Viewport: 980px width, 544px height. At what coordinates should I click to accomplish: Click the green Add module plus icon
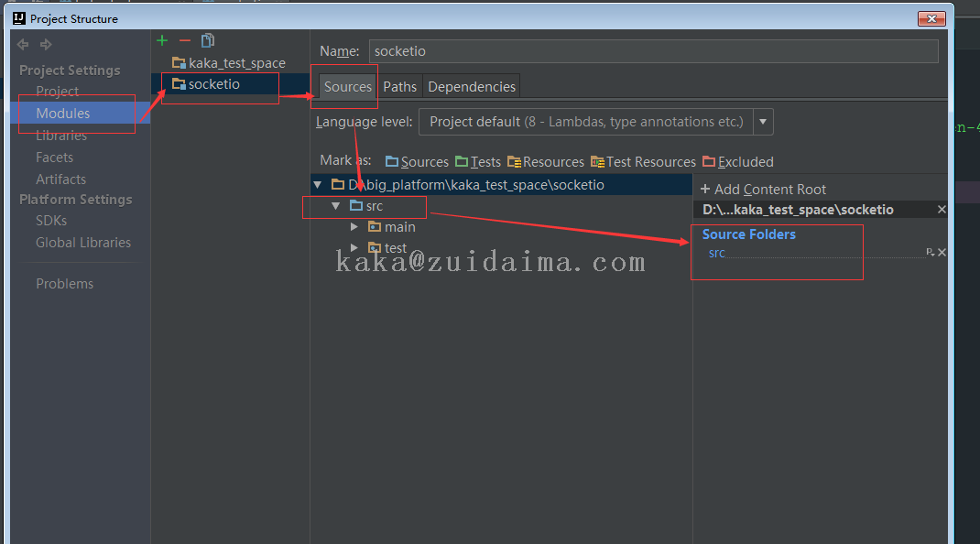pyautogui.click(x=162, y=40)
